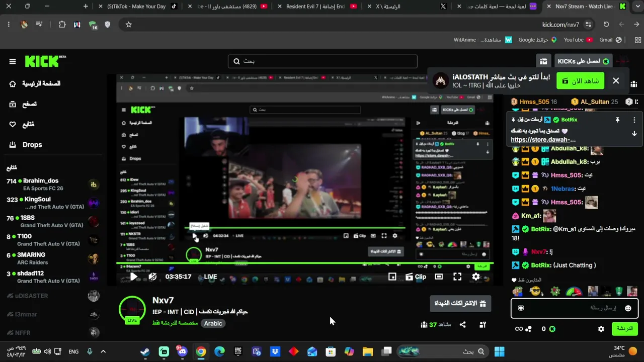Open KingSoul channel in followed list
Screen dimensions: 644x362
tap(53, 203)
